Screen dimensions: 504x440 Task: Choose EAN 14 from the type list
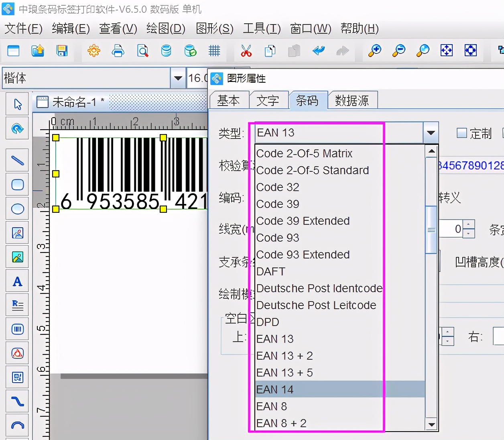point(275,389)
